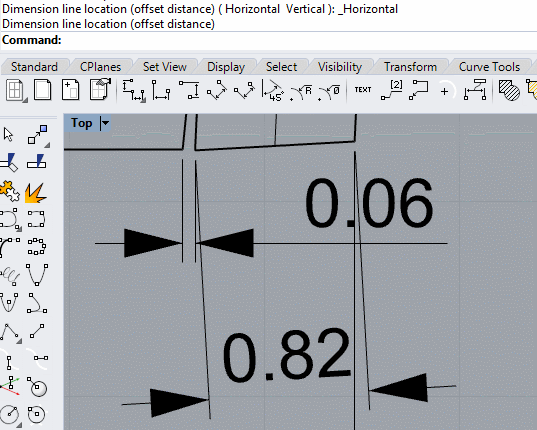Open the Transform tab
Image resolution: width=537 pixels, height=430 pixels.
pos(410,67)
